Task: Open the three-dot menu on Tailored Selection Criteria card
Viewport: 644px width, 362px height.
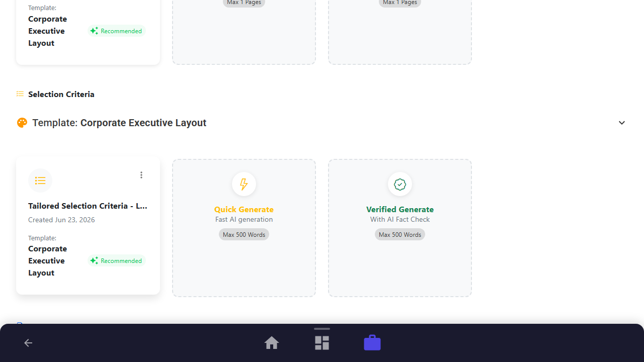Action: click(141, 175)
